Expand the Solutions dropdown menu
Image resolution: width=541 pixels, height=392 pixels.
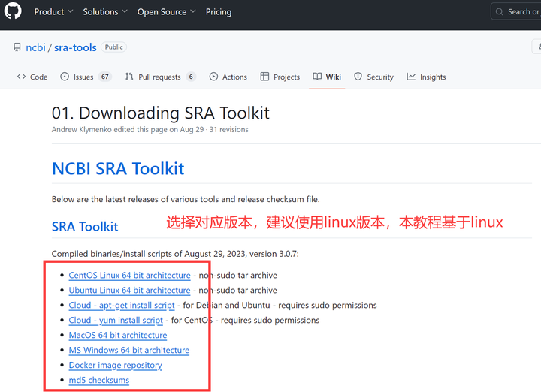coord(105,12)
